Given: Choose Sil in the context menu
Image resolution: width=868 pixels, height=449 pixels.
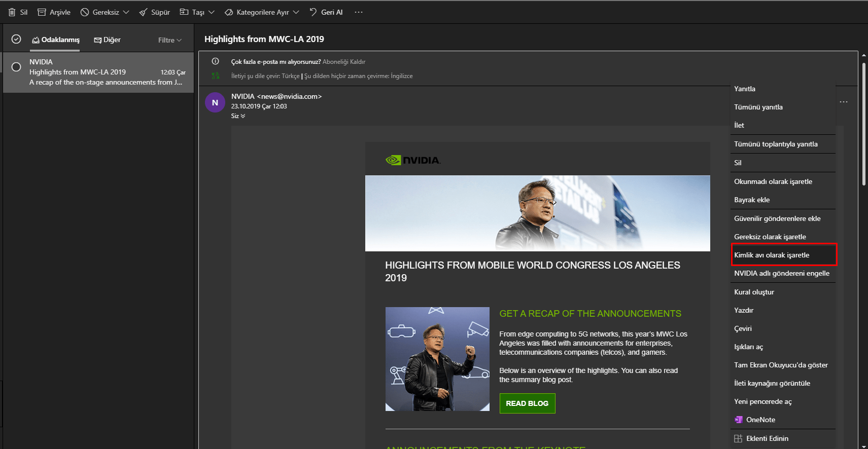Looking at the screenshot, I should 783,163.
